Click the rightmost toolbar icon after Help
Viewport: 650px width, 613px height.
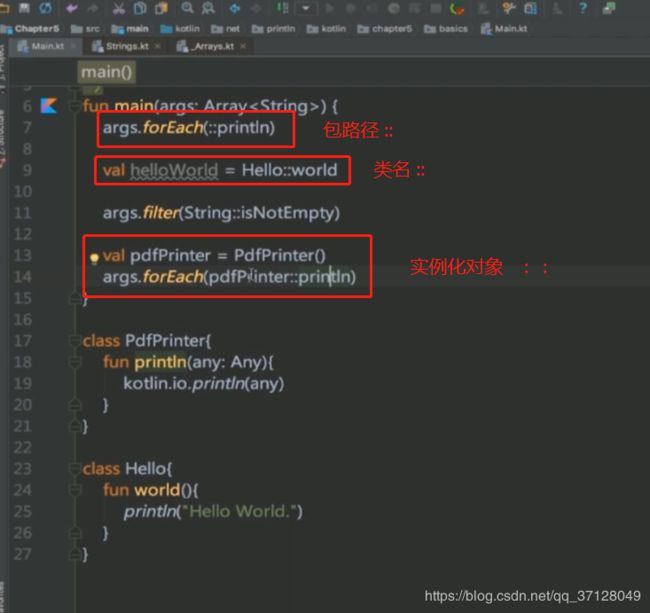[x=609, y=8]
